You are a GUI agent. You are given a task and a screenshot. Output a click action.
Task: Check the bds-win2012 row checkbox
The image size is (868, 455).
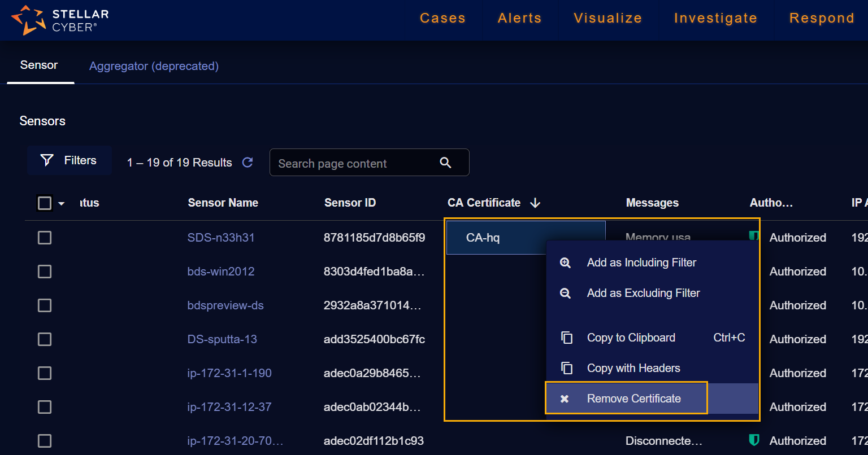(x=45, y=272)
